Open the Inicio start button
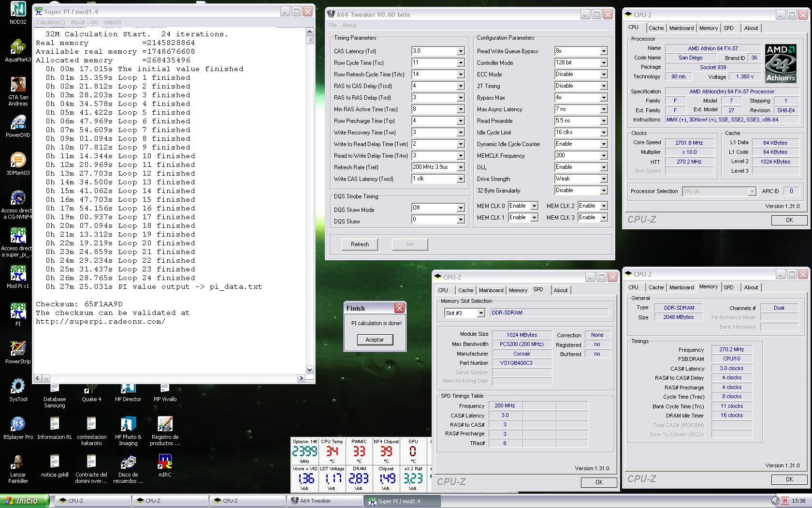 25,501
